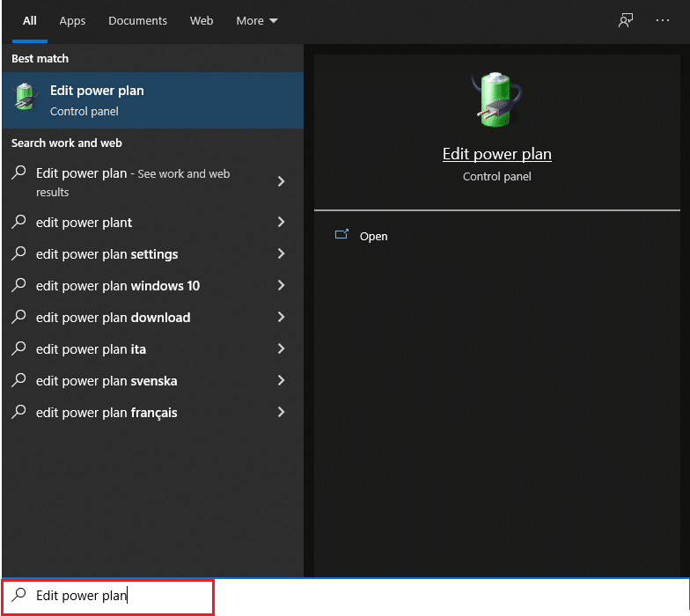The height and width of the screenshot is (616, 690).
Task: Click the Open icon in the preview pane
Action: click(x=342, y=236)
